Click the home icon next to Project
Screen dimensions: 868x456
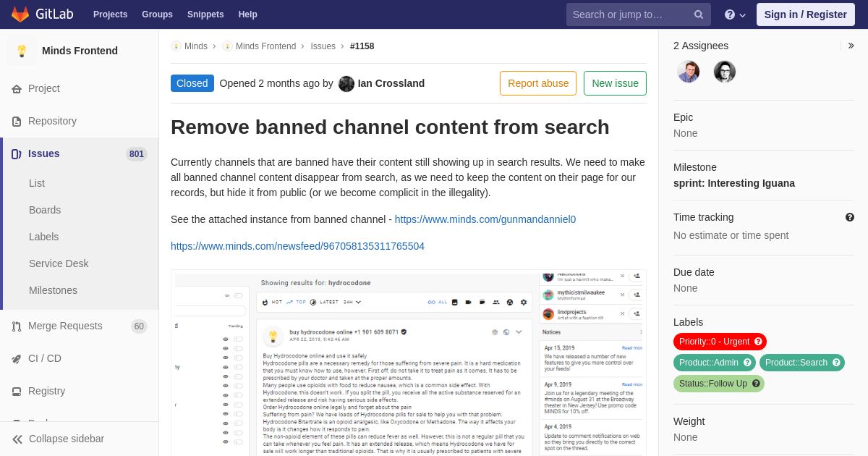point(17,89)
